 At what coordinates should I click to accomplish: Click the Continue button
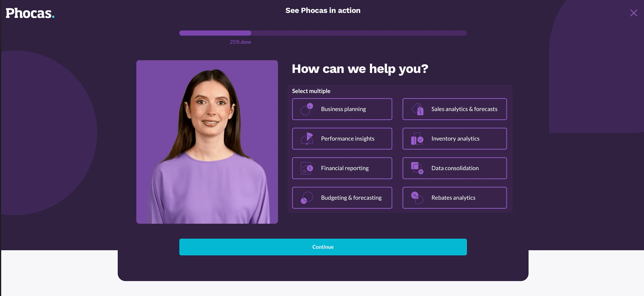click(x=323, y=247)
